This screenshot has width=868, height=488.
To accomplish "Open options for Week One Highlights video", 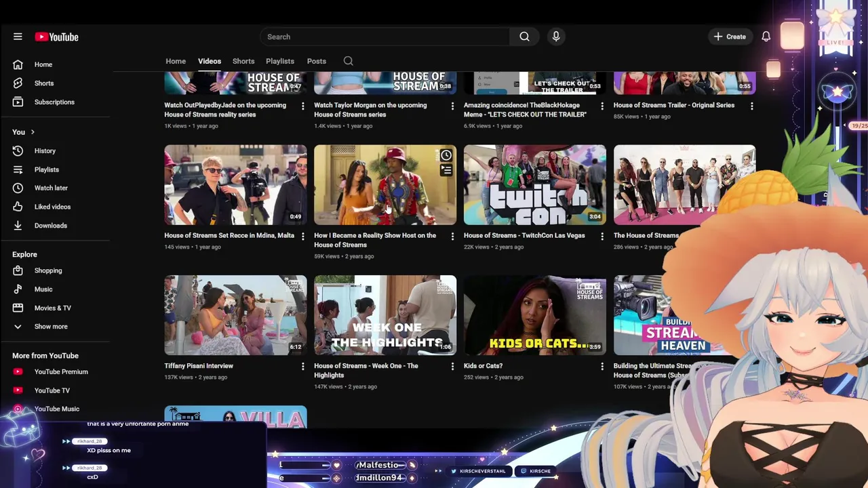I will coord(452,366).
